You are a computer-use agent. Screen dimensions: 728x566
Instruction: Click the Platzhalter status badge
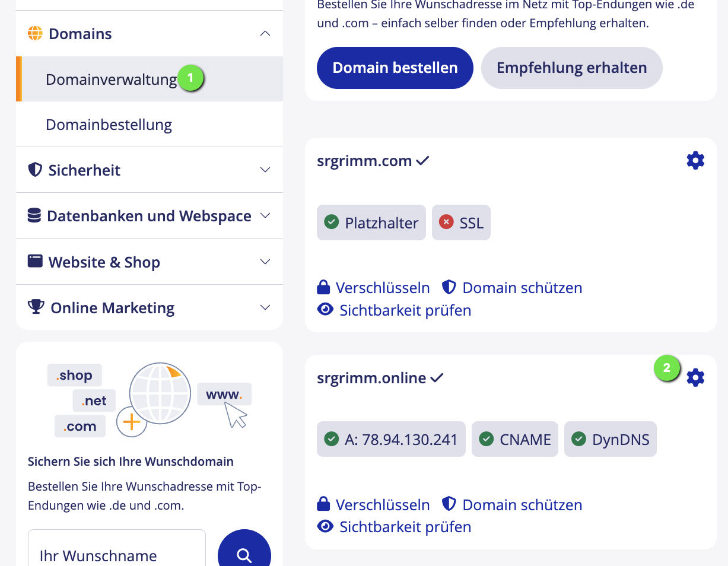(x=371, y=222)
